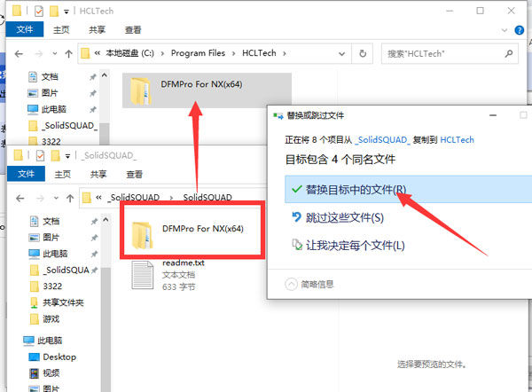532x392 pixels.
Task: Open 游戏 folder in the navigation pane
Action: click(51, 318)
